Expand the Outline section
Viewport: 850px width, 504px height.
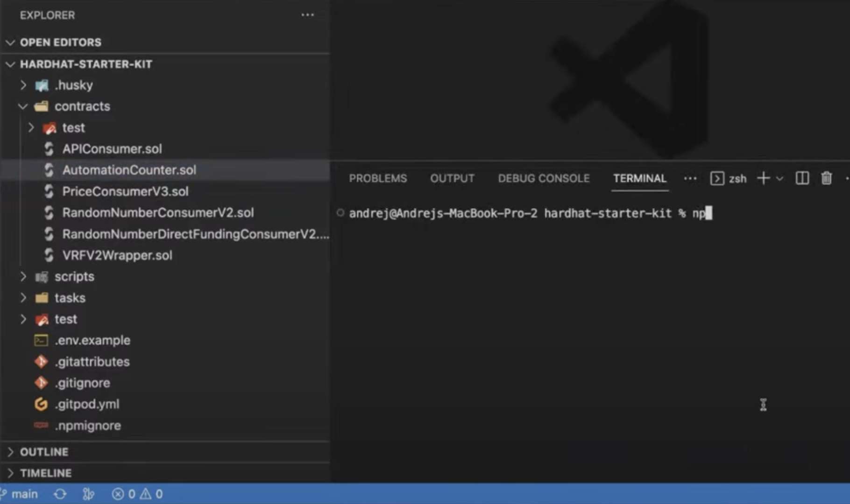click(x=10, y=452)
